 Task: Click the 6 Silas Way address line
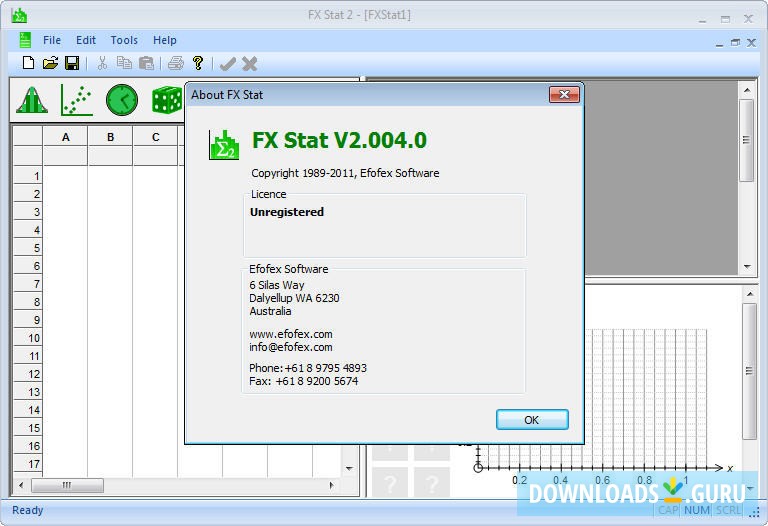(277, 285)
